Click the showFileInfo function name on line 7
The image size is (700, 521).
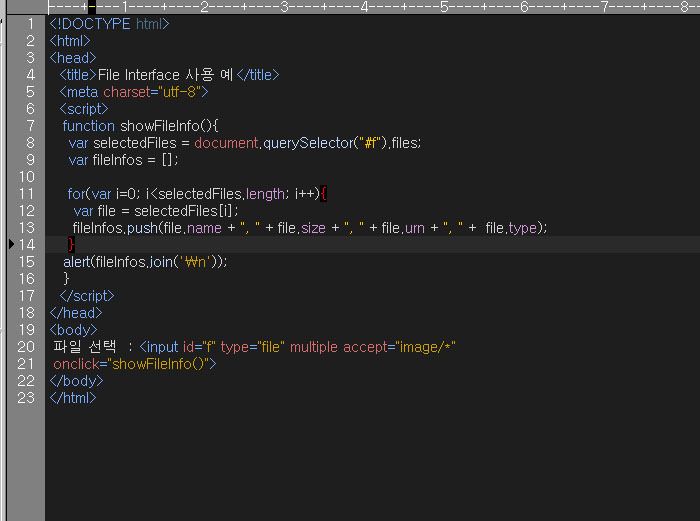(159, 126)
